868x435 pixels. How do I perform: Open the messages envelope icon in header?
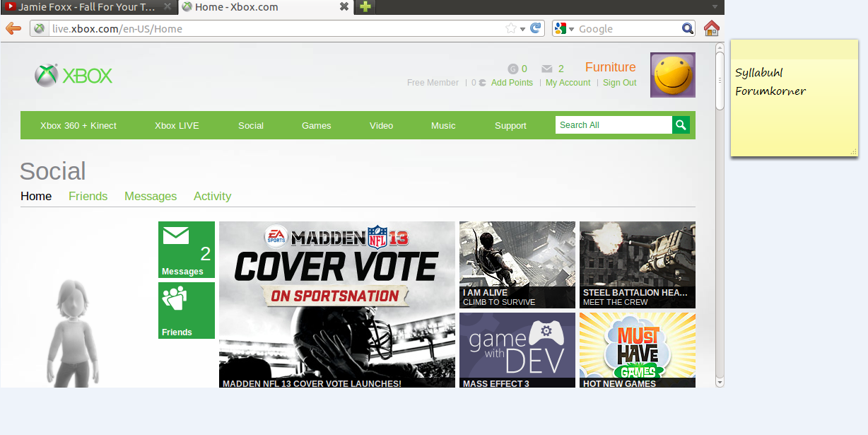[x=547, y=69]
